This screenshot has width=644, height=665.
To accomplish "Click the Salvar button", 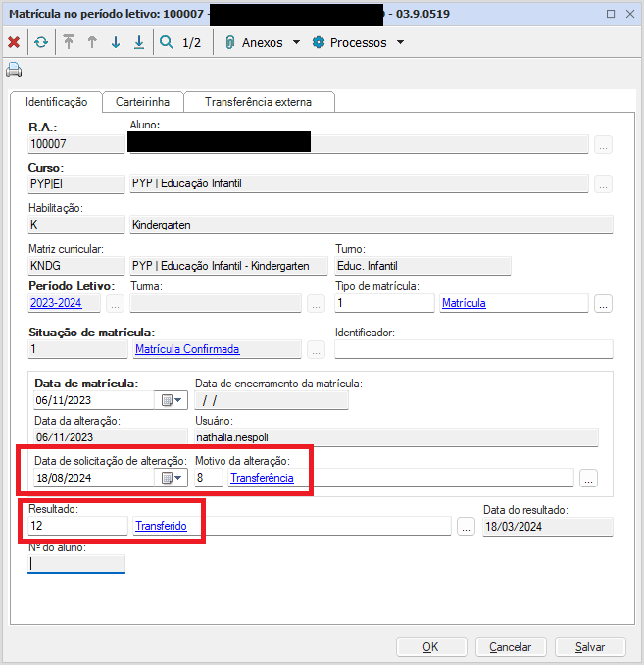I will (590, 647).
